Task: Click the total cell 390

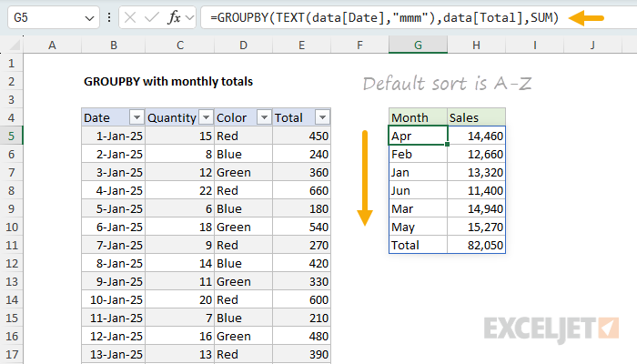Action: point(301,354)
